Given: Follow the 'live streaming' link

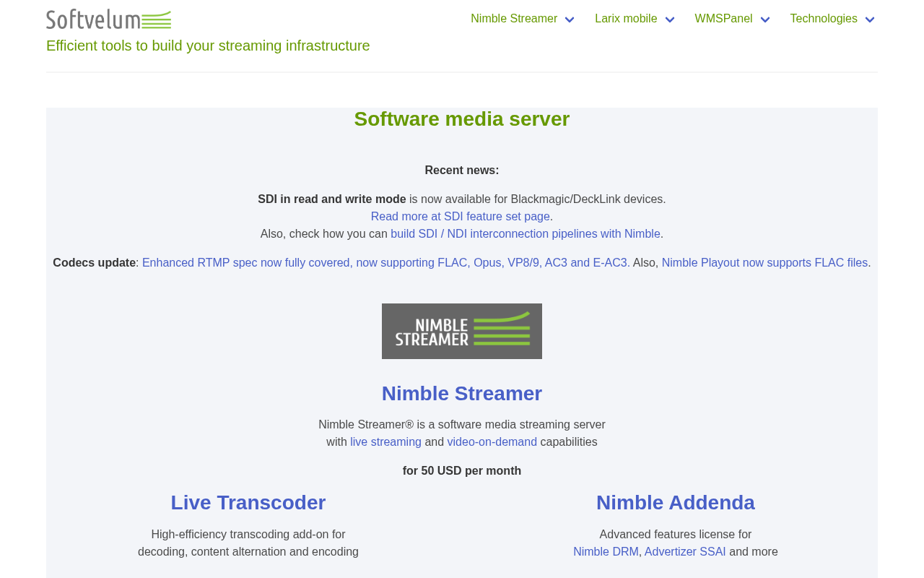Looking at the screenshot, I should [385, 442].
